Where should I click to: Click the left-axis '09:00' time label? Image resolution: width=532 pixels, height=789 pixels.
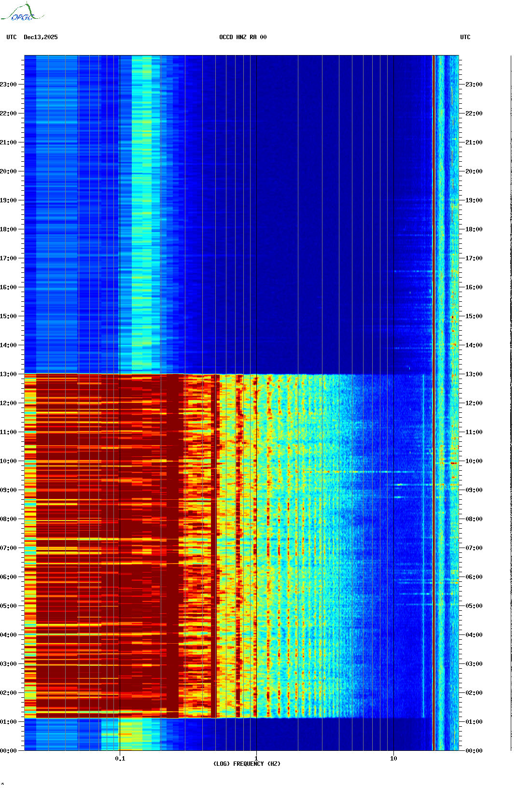click(8, 490)
